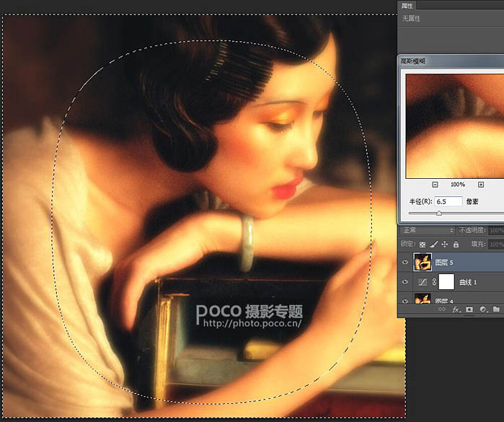Switch to the 属性 panel tab

click(x=407, y=5)
